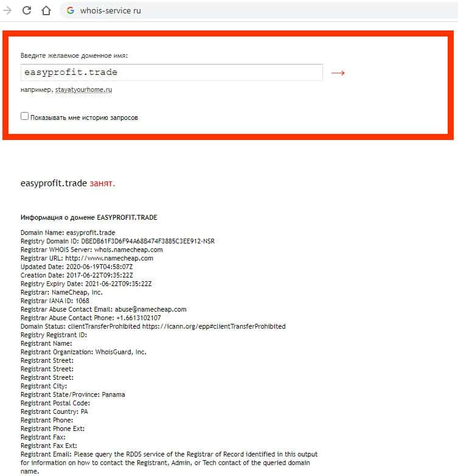Click the WhoisGuard, Inc. organization text
Viewport: 458px width, 476px height.
click(120, 352)
